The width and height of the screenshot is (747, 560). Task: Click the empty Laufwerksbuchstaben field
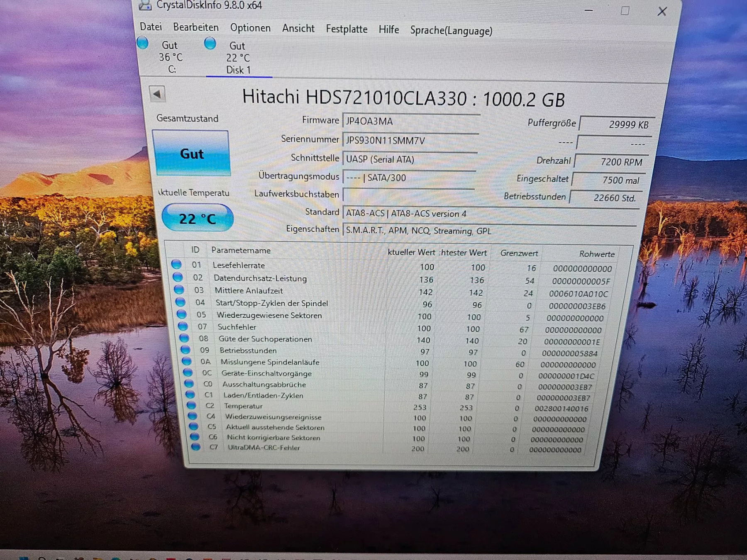[408, 195]
